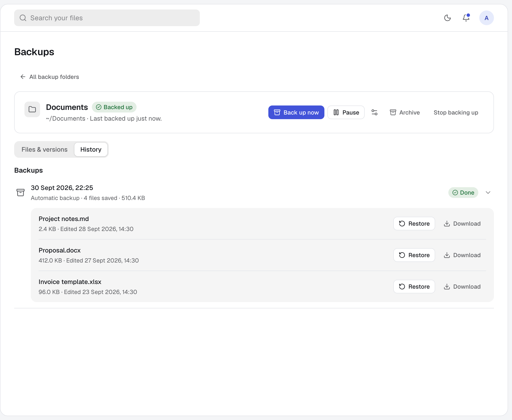Viewport: 512px width, 420px height.
Task: Archive the Documents backup folder
Action: 405,112
